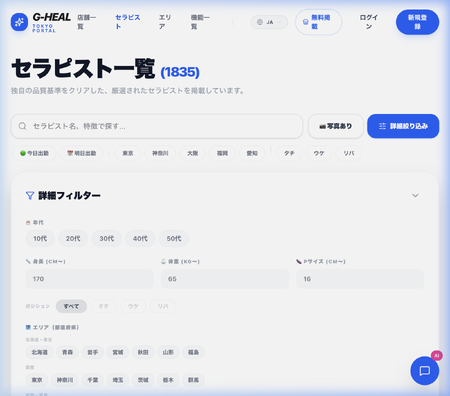Select the リバ chip under the search bar
The image size is (450, 396).
point(349,153)
